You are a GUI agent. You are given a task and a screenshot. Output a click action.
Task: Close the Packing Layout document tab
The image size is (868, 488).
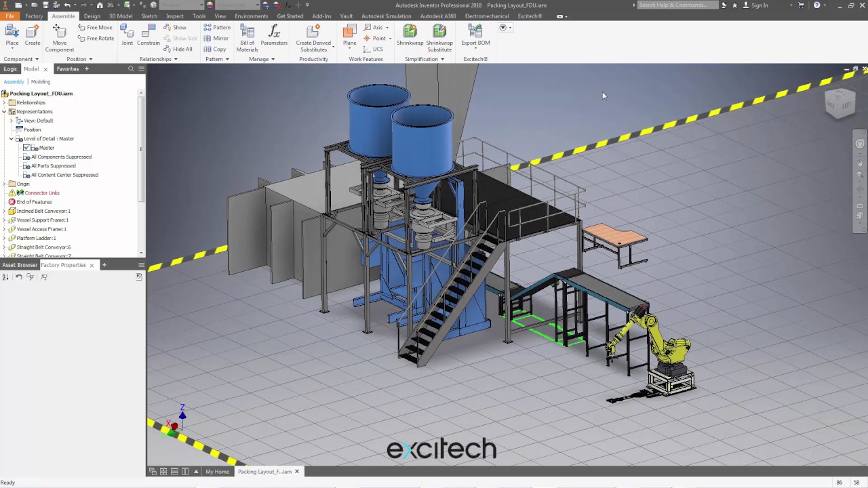pos(296,472)
